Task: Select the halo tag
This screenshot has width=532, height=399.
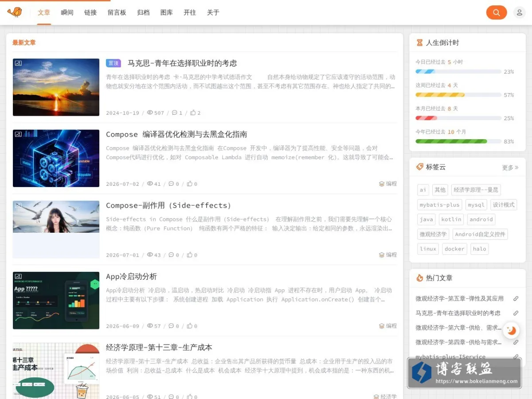Action: tap(480, 249)
